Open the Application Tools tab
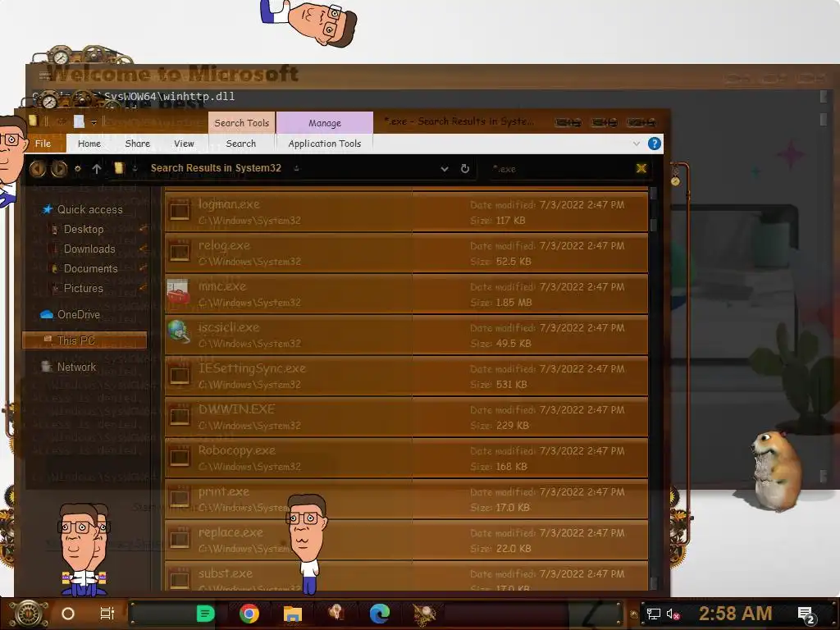Screen dimensions: 840x630 click(324, 144)
